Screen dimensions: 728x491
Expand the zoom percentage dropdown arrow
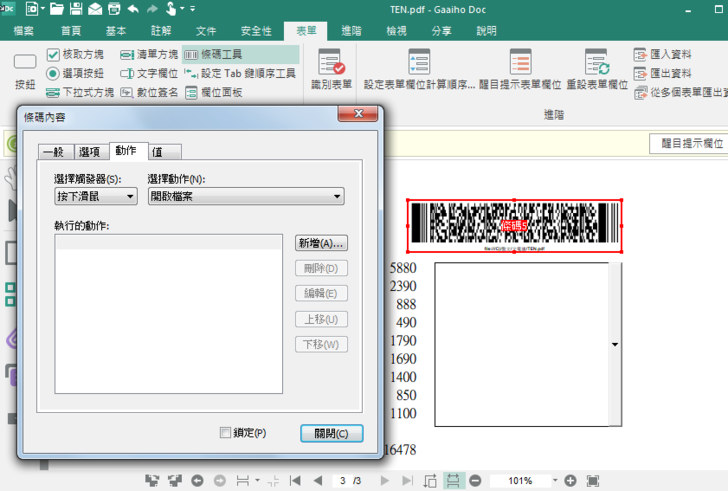(x=555, y=480)
